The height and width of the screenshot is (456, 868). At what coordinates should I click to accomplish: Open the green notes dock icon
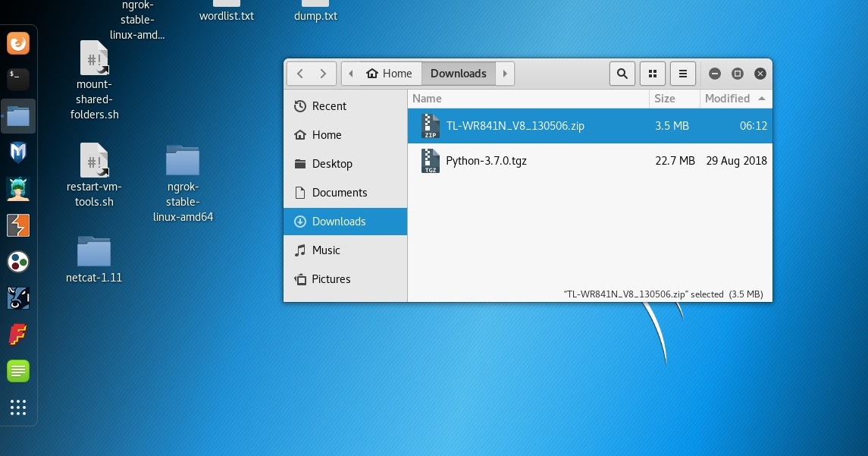tap(18, 371)
